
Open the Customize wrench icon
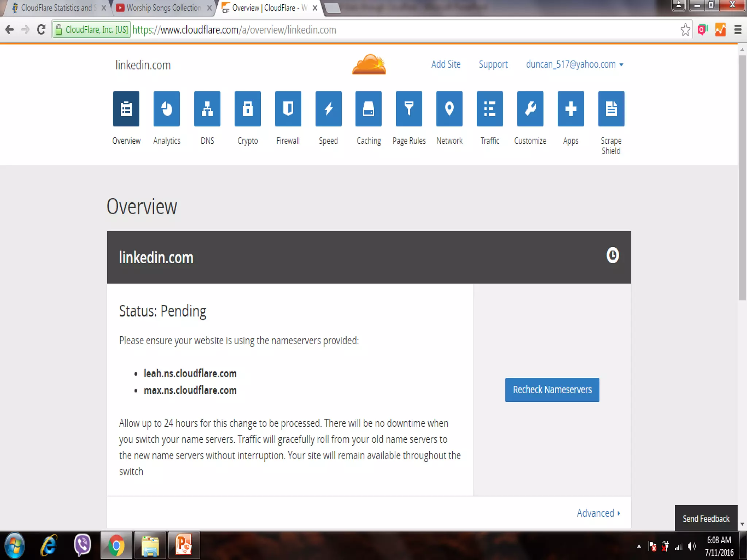pyautogui.click(x=530, y=109)
